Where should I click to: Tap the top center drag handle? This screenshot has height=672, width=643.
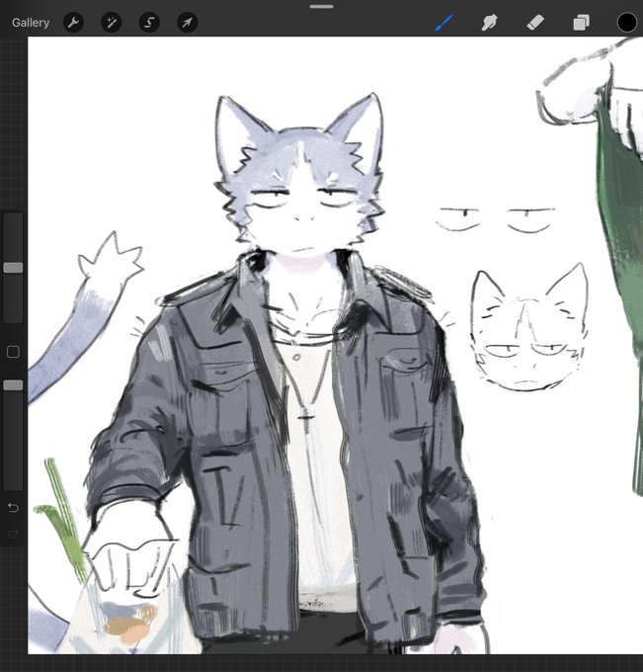click(322, 7)
